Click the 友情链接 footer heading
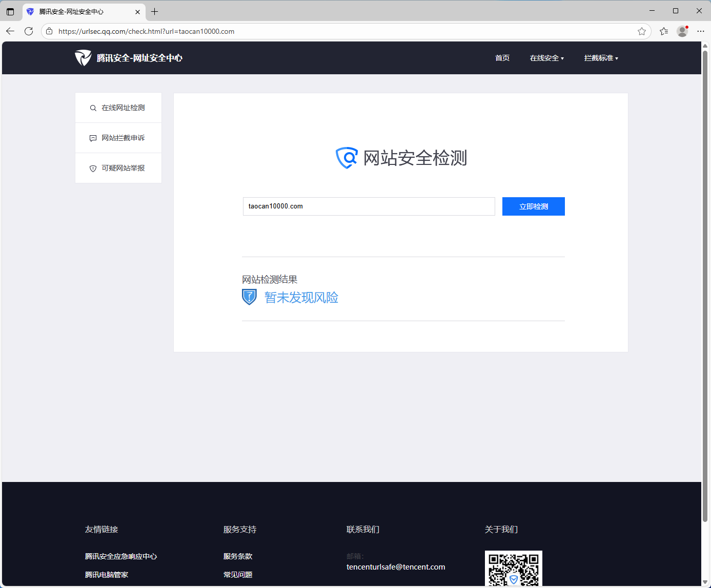711x588 pixels. [101, 530]
